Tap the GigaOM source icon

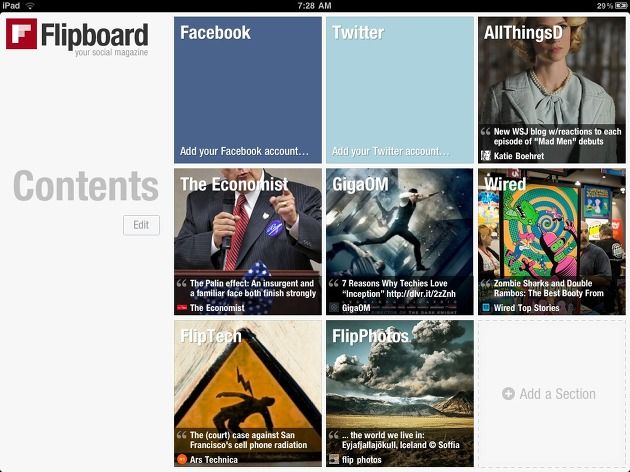click(334, 308)
